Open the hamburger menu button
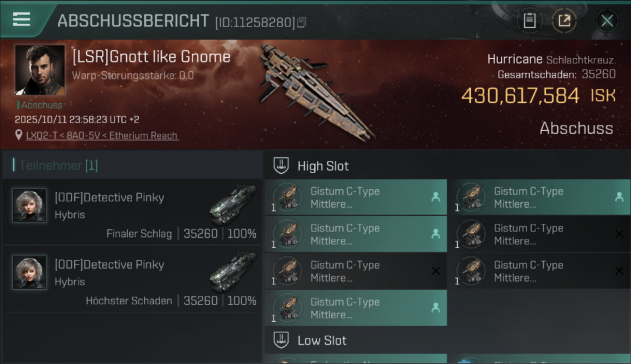Screen dimensions: 631x364 point(22,19)
